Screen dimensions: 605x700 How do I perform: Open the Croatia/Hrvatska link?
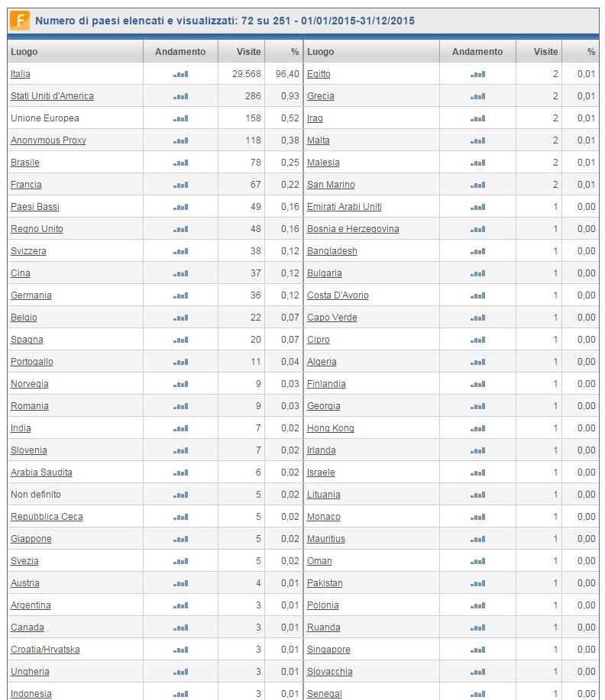pos(45,650)
